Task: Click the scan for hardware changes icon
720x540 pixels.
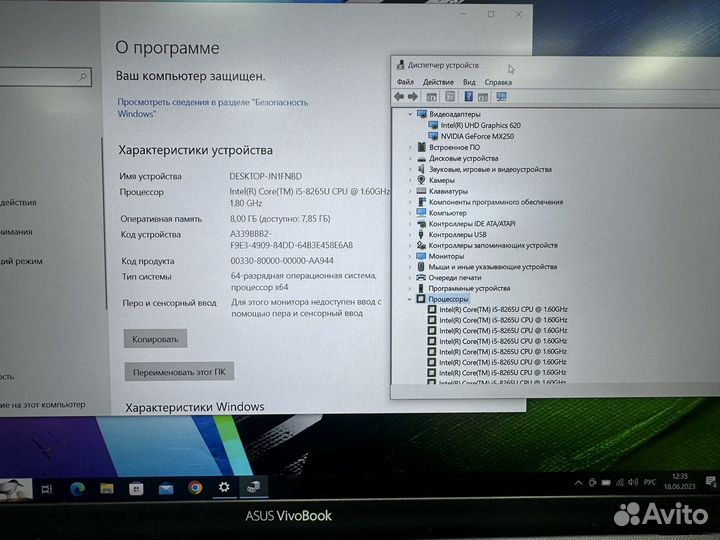Action: 501,96
